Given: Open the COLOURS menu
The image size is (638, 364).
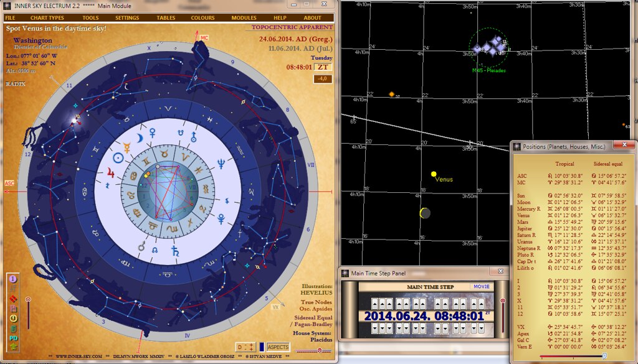Looking at the screenshot, I should click(202, 18).
